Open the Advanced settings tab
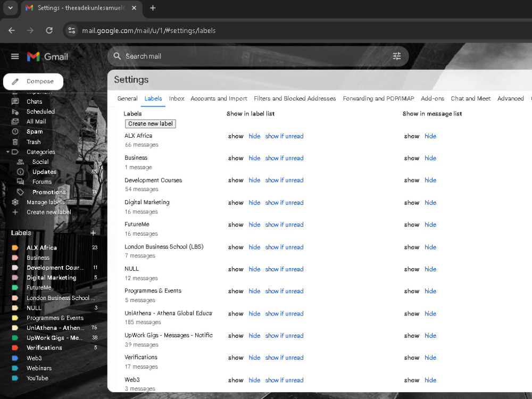The height and width of the screenshot is (399, 532). (510, 98)
